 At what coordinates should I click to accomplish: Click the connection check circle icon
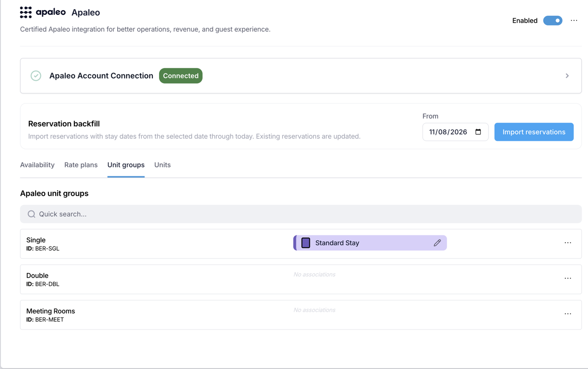point(36,76)
